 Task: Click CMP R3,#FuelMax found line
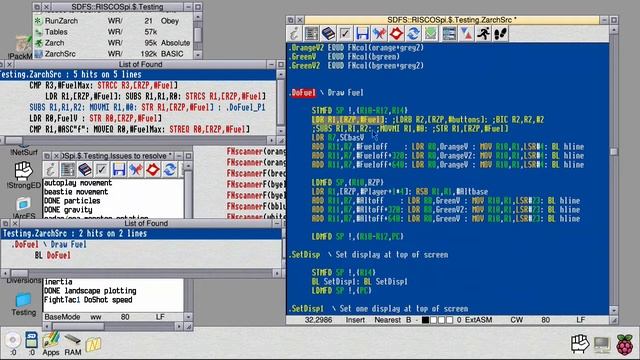[x=104, y=85]
